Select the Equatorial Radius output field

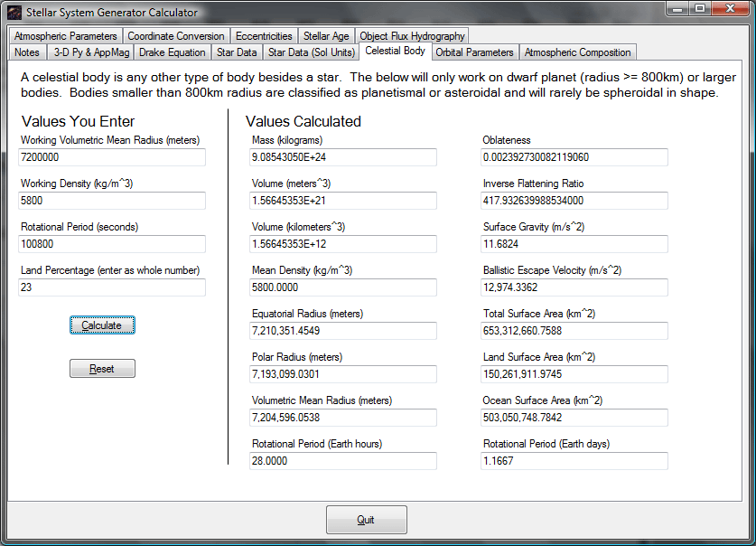coord(343,331)
